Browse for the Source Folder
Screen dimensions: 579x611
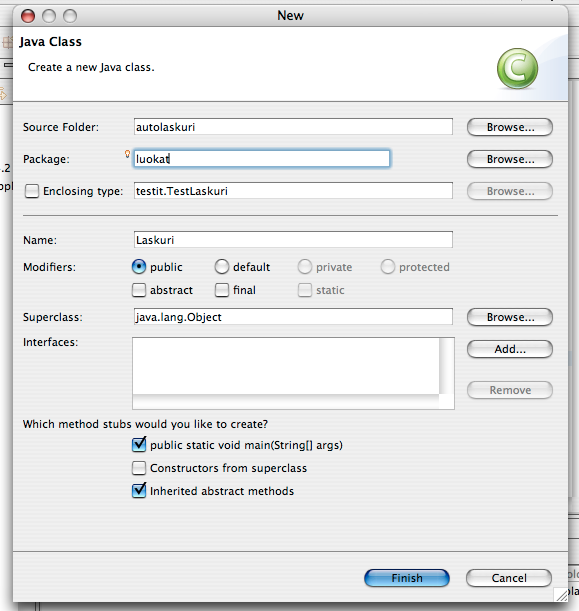[510, 127]
